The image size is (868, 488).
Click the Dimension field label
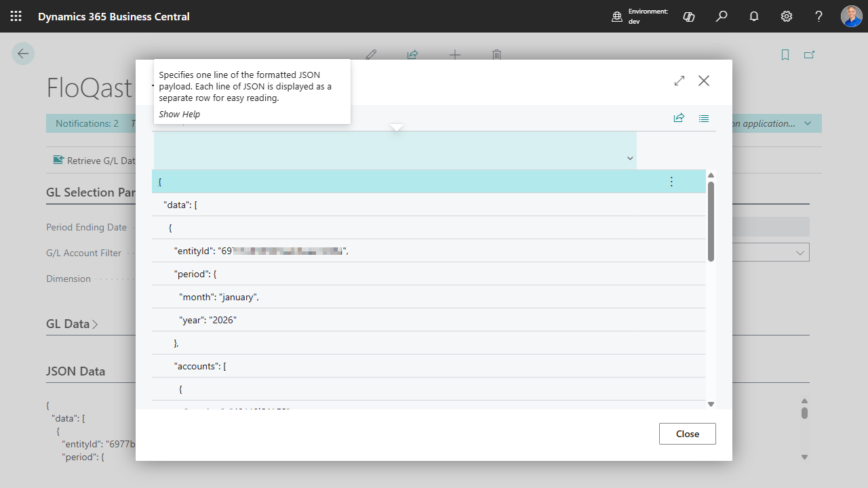(68, 279)
